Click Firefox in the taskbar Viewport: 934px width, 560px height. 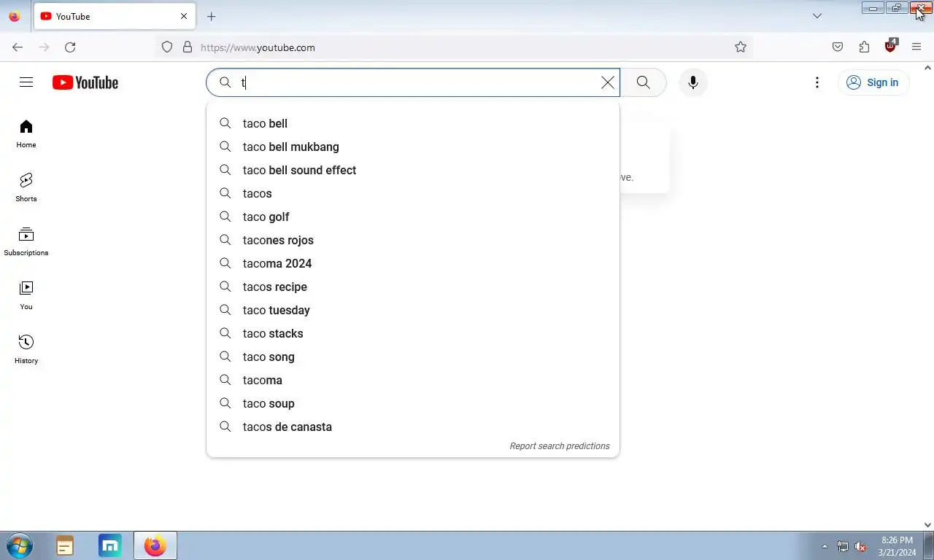click(155, 545)
